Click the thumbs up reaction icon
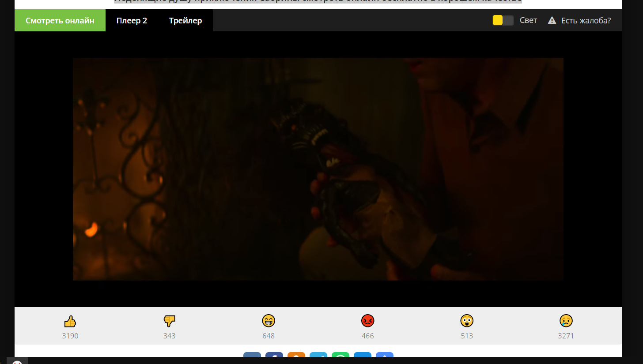The image size is (643, 364). point(70,321)
